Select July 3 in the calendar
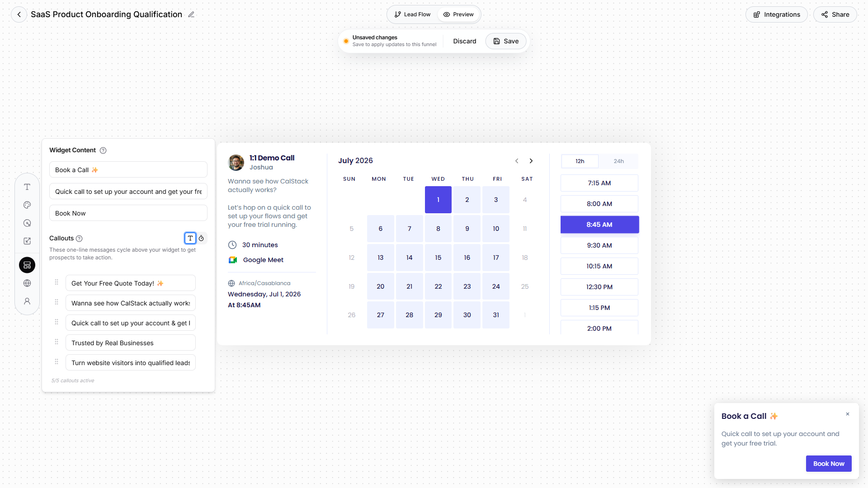Screen dimensions: 868x488 pos(496,200)
